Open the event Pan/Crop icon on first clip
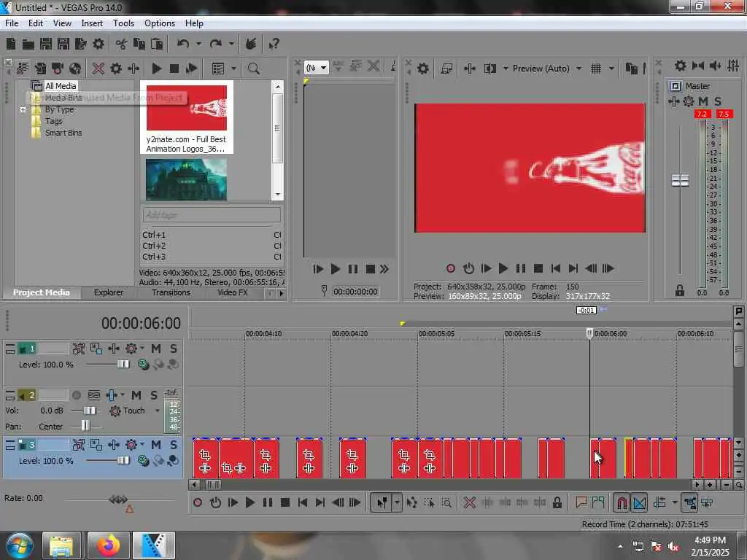 click(205, 454)
